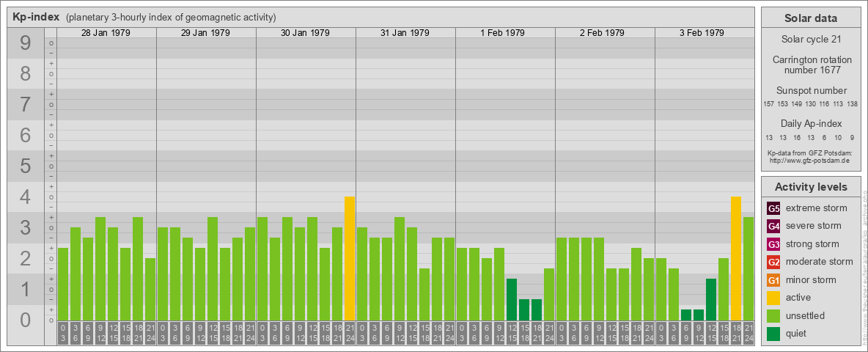Click the quiet bar for 3 Feb 6-9
Viewport: 868px width, 352px height.
click(686, 315)
